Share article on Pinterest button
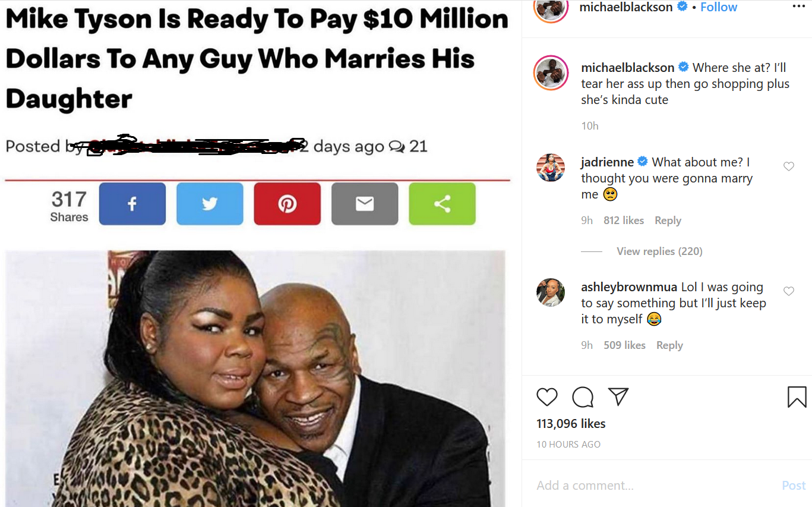The width and height of the screenshot is (812, 507). [x=287, y=204]
